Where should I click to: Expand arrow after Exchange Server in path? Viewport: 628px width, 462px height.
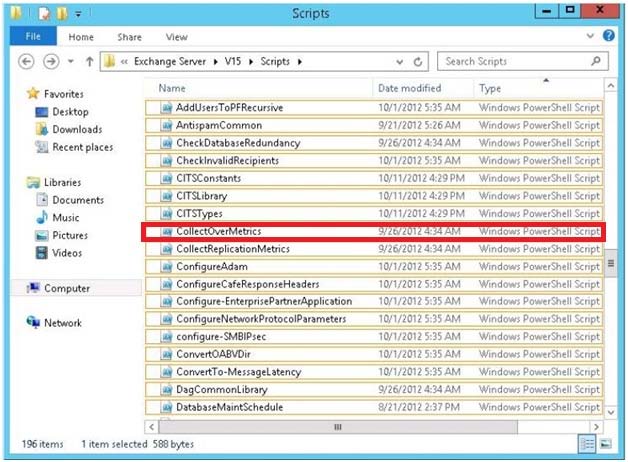coord(215,62)
